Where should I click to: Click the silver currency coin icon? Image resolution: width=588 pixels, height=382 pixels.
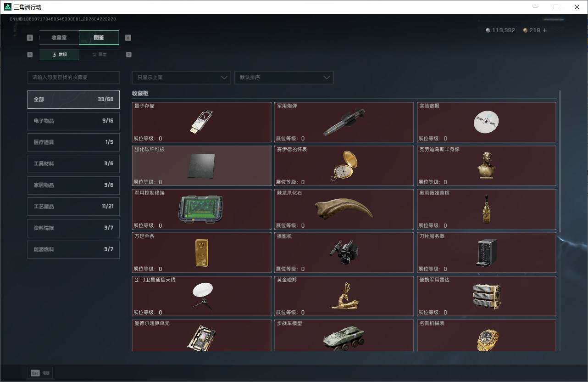point(488,30)
